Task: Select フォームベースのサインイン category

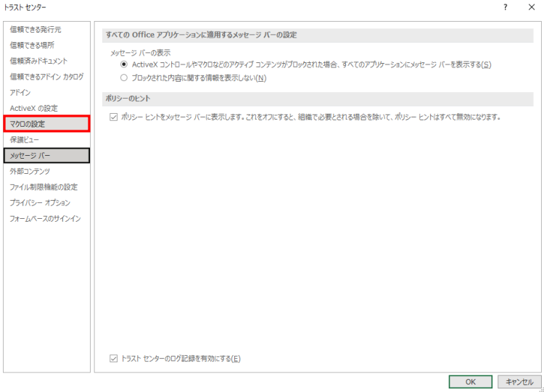Action: coord(45,219)
